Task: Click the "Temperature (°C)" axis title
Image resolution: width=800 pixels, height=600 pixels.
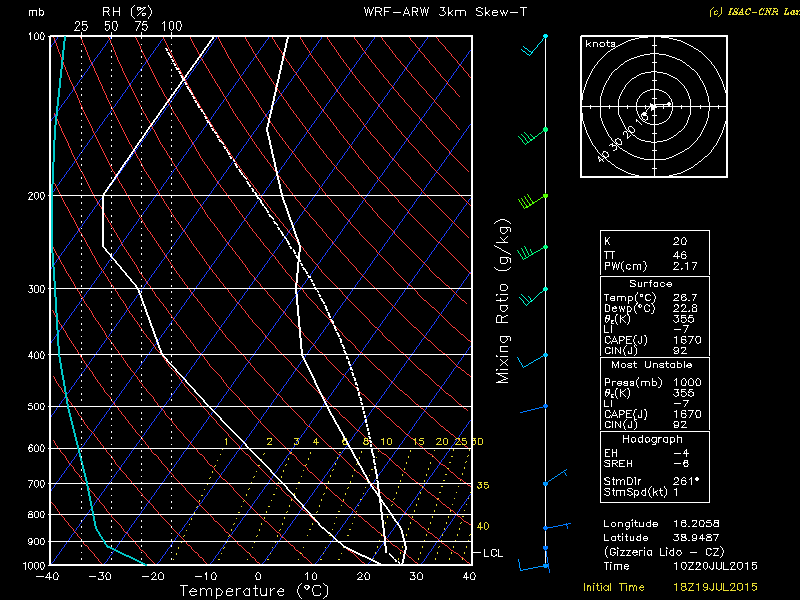Action: 254,591
